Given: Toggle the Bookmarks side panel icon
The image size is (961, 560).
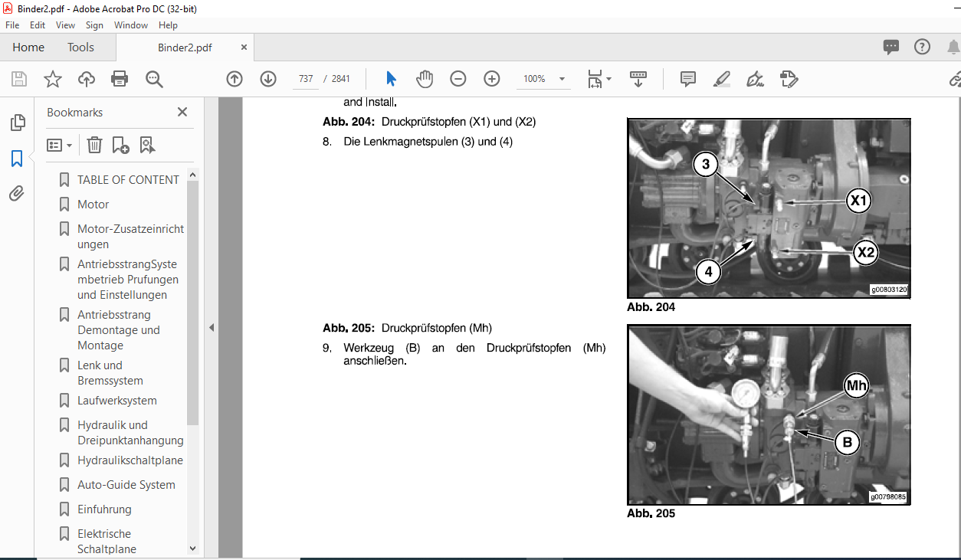Looking at the screenshot, I should click(17, 159).
